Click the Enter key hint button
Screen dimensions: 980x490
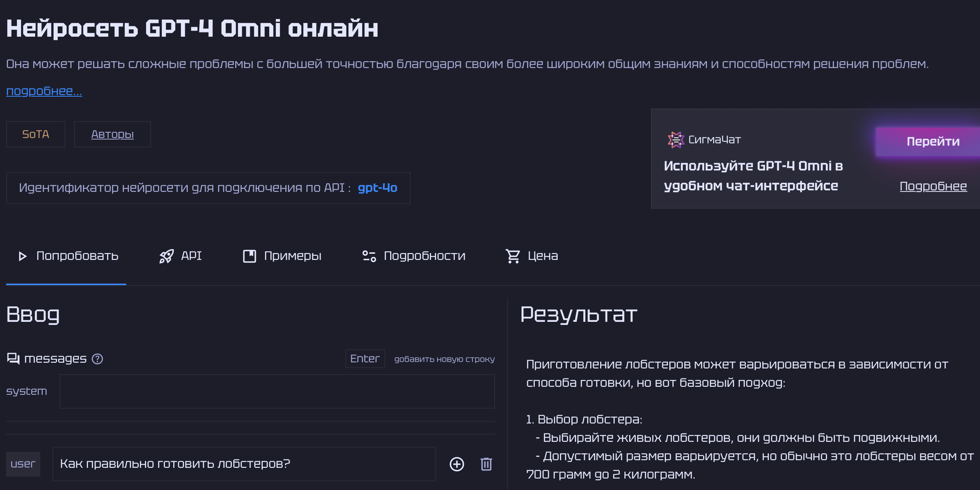tap(365, 359)
